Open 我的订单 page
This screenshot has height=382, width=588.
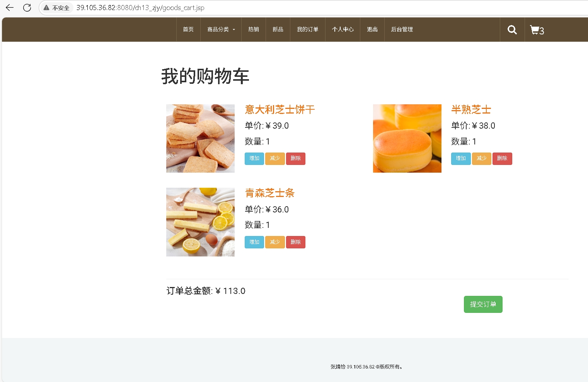point(307,29)
